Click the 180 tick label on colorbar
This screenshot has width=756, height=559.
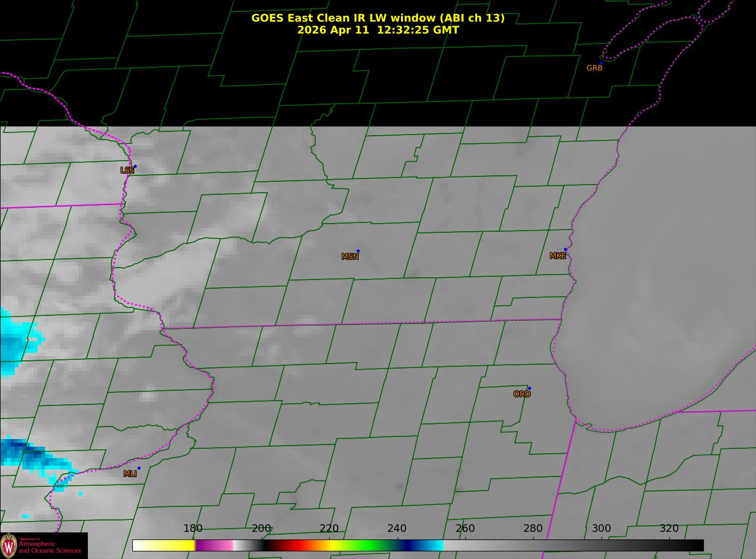click(x=193, y=529)
